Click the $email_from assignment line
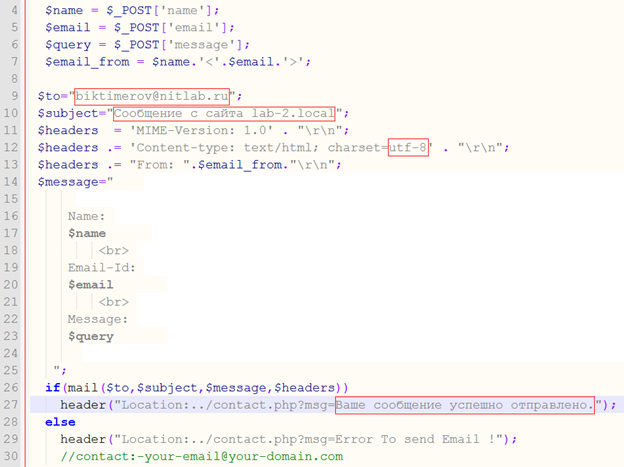The image size is (624, 467). [x=177, y=62]
